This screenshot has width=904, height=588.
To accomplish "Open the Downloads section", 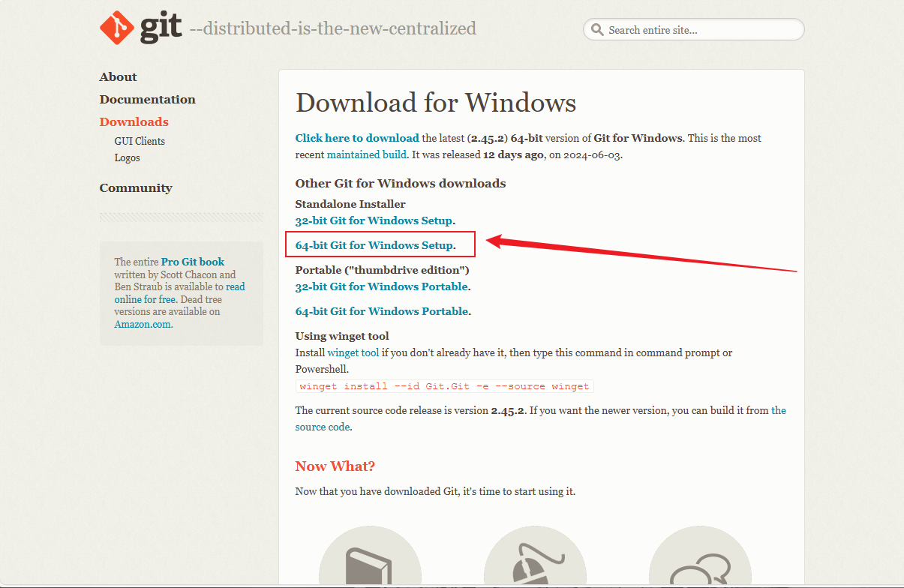I will pyautogui.click(x=134, y=121).
